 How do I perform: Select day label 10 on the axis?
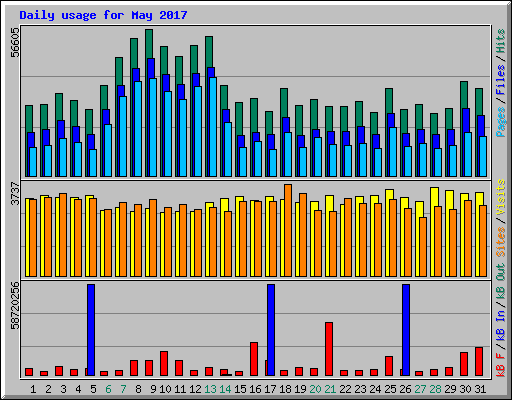[x=165, y=389]
